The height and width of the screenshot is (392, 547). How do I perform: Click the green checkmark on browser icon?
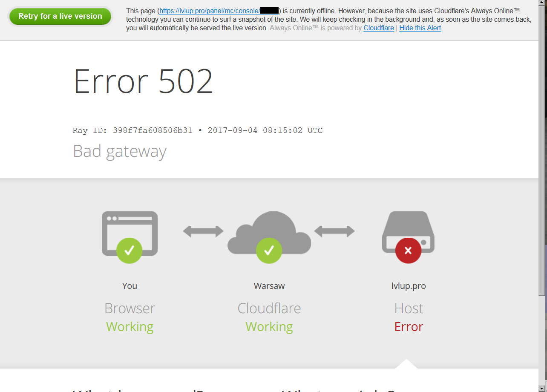pyautogui.click(x=129, y=251)
